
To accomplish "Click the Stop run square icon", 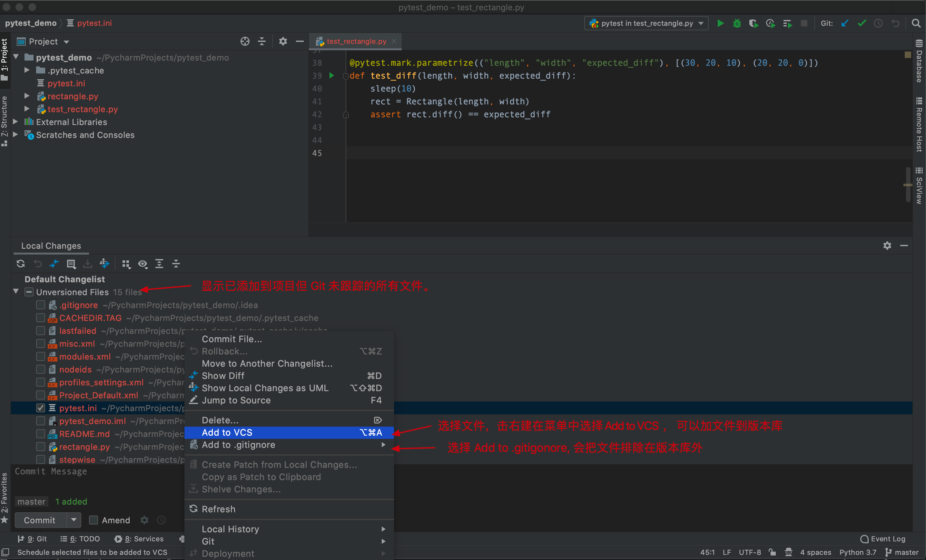I will (804, 23).
